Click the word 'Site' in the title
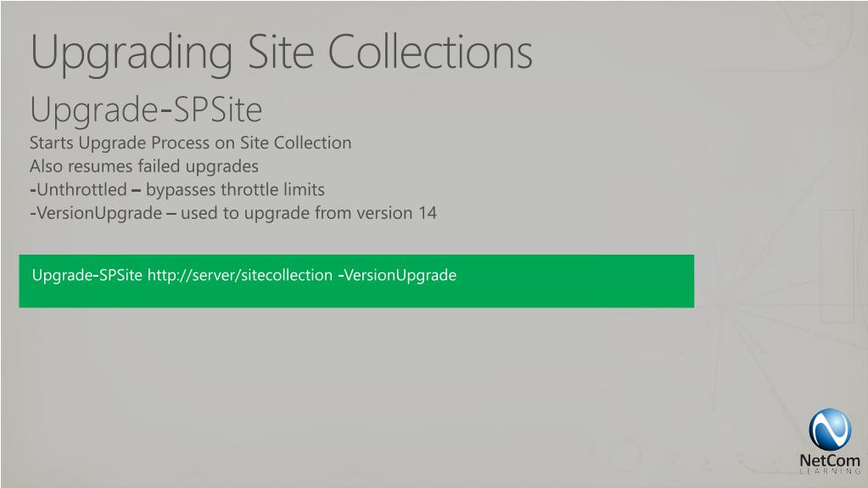This screenshot has height=488, width=868. click(281, 52)
